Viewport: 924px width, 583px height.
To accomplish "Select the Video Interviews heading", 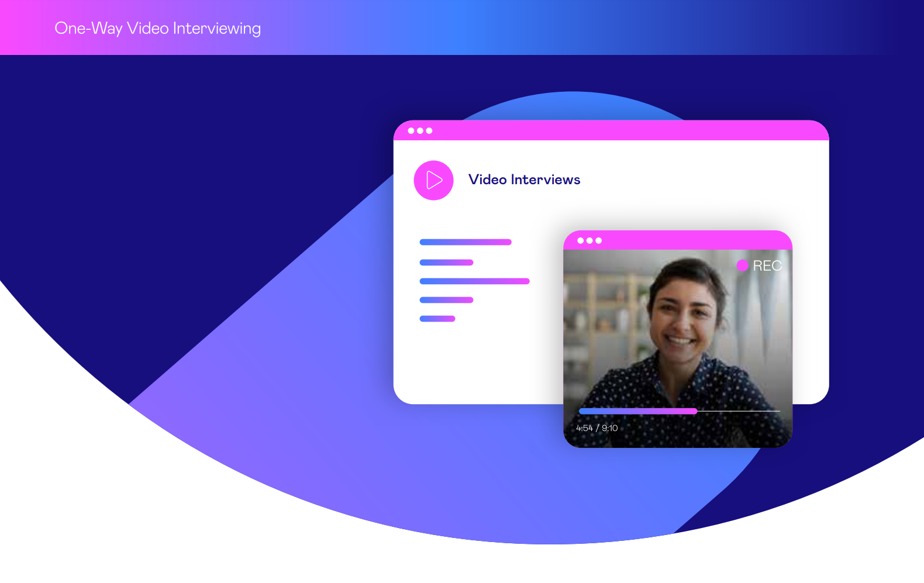I will pyautogui.click(x=524, y=180).
